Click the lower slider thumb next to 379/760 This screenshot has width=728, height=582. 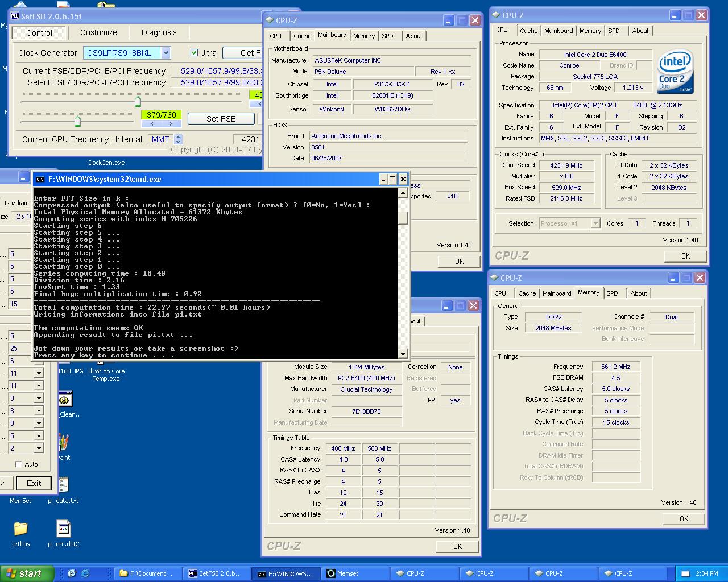pyautogui.click(x=77, y=121)
